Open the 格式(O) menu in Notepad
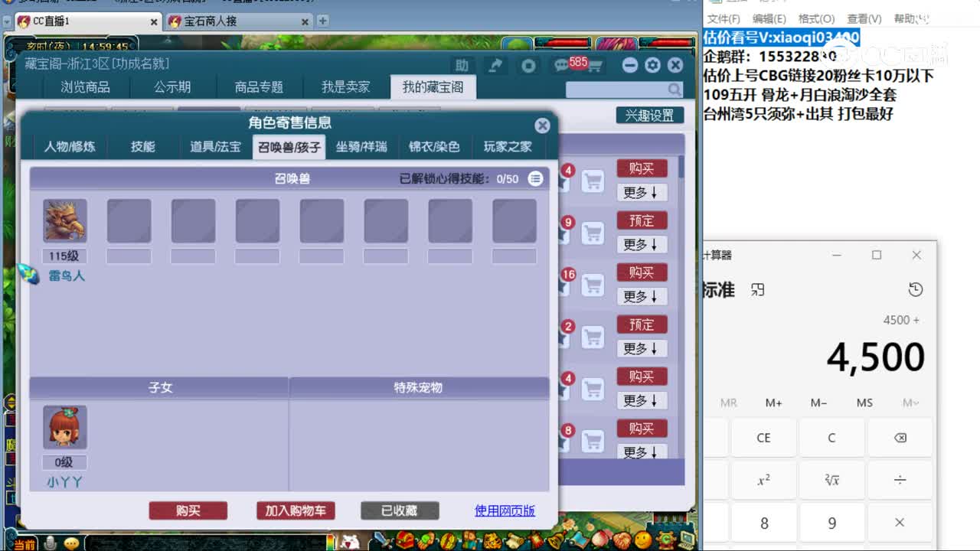 click(x=816, y=18)
